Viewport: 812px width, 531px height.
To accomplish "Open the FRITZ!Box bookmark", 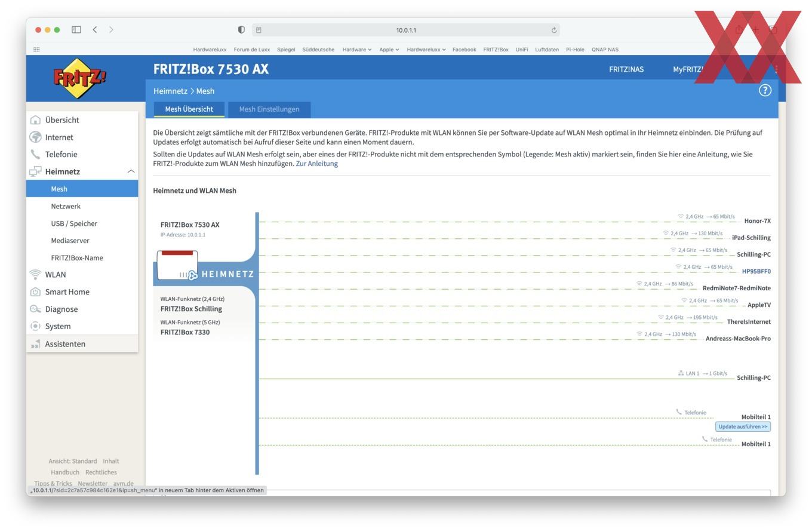I will coord(496,50).
